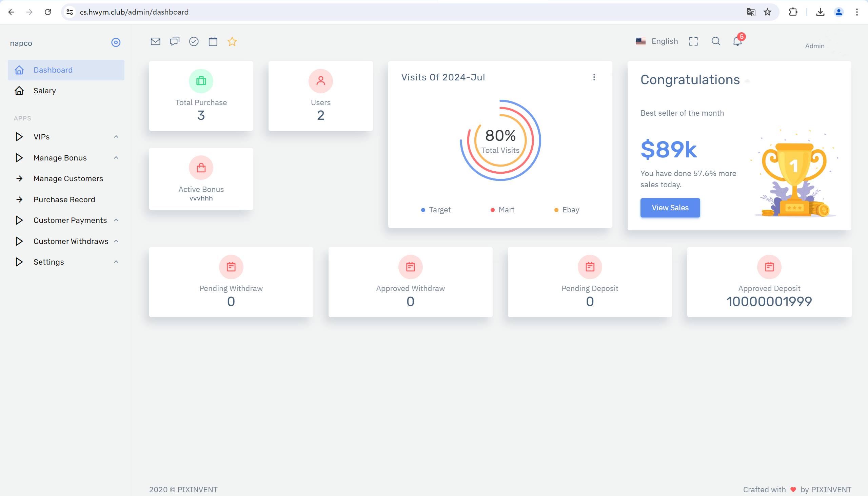Click the English language selector
Screen dimensions: 868x496
(x=656, y=40)
